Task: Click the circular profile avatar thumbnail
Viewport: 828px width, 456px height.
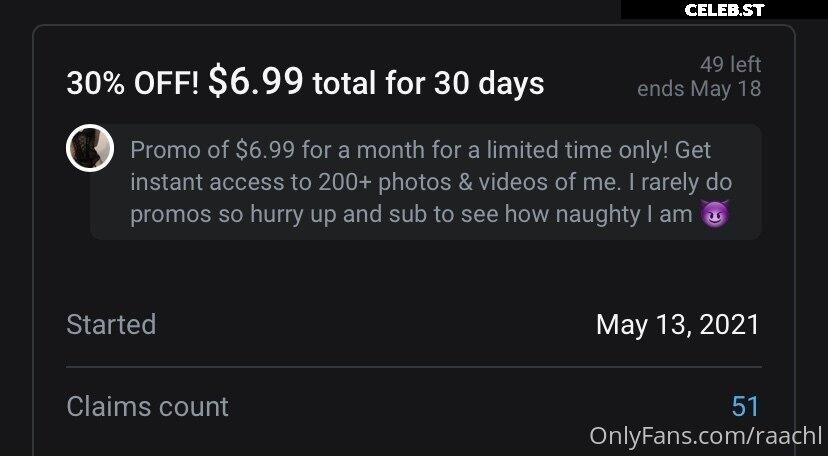Action: click(x=90, y=148)
